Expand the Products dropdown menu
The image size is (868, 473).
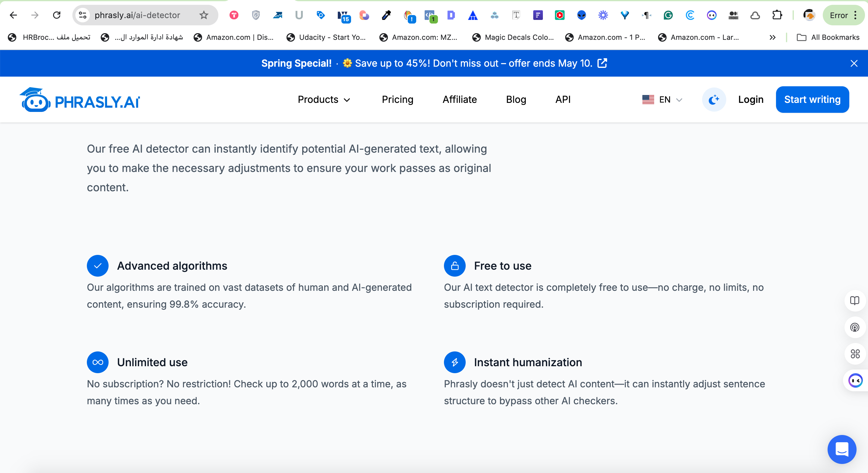pos(324,100)
